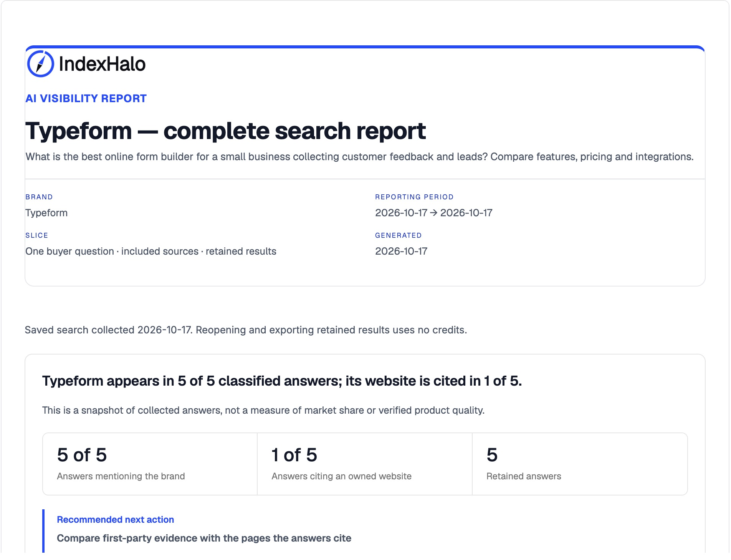
Task: Click the snapshot disclaimer about market share
Action: click(263, 410)
